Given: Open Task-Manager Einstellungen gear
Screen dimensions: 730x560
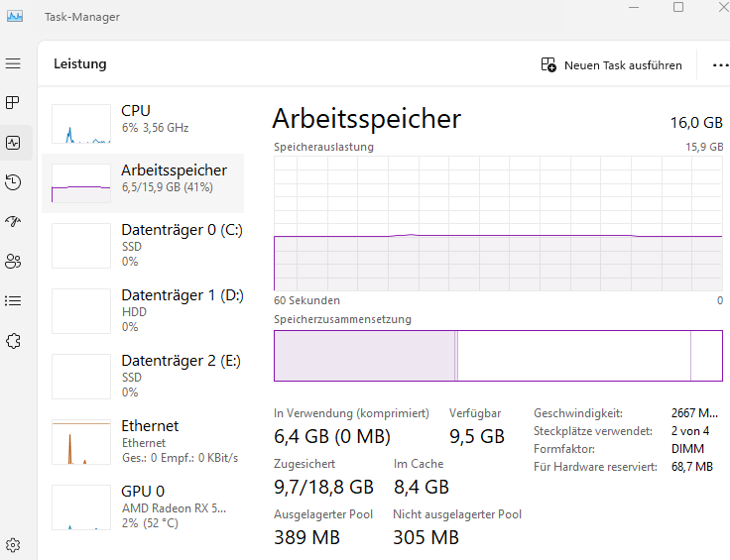Looking at the screenshot, I should 13,544.
